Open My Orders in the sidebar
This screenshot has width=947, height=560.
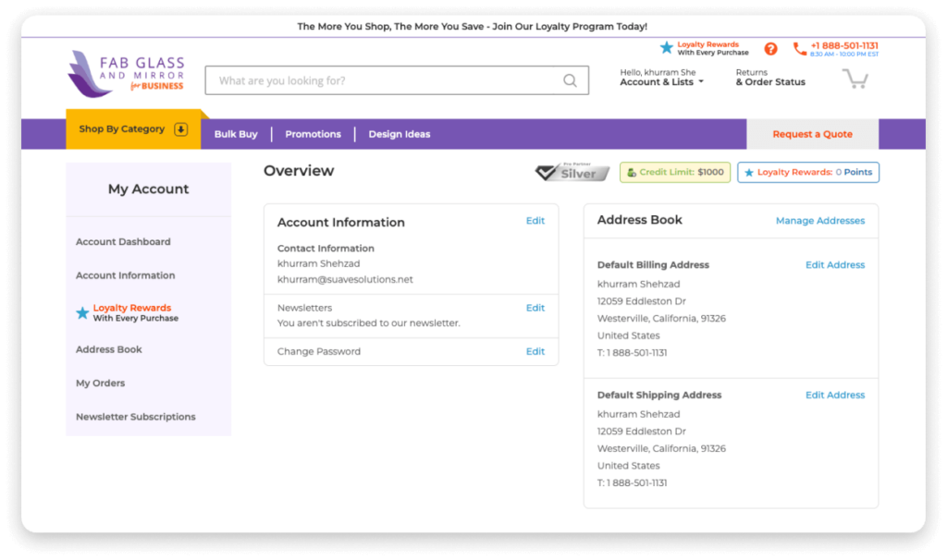click(102, 383)
